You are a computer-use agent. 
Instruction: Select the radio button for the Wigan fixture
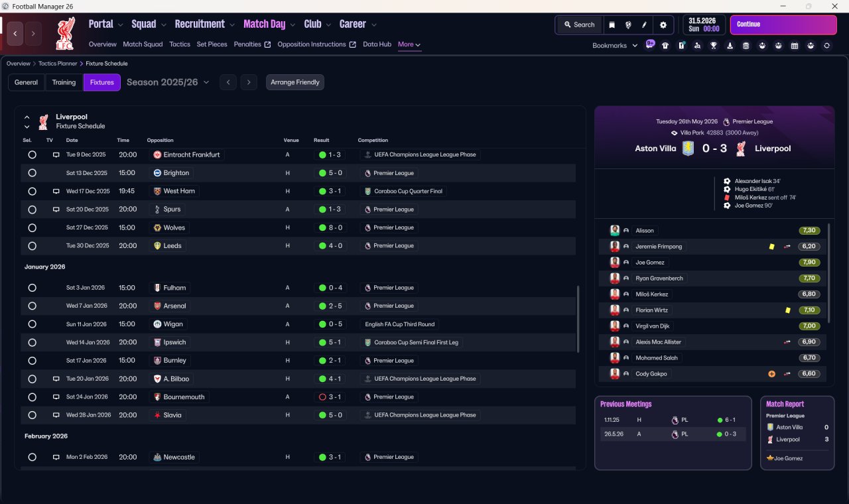[32, 324]
